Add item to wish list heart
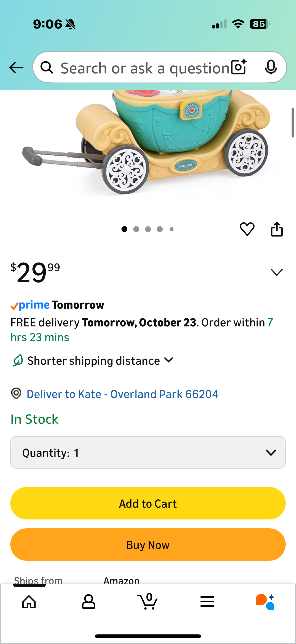The height and width of the screenshot is (644, 296). [x=247, y=229]
